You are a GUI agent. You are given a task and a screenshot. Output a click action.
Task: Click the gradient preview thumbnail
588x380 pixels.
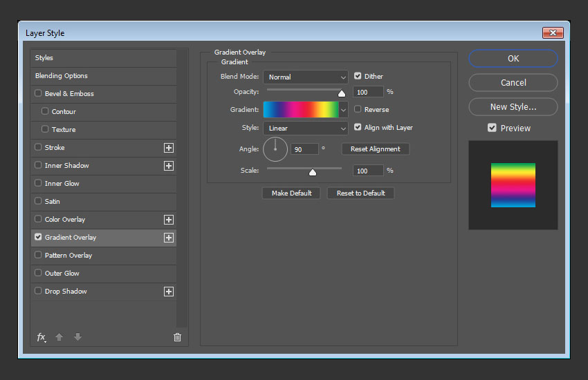click(513, 185)
